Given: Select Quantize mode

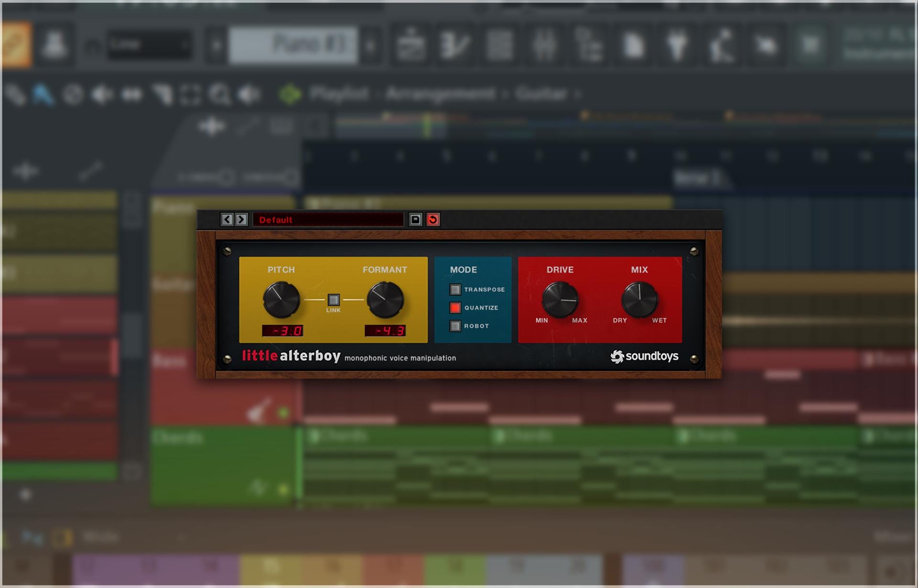Looking at the screenshot, I should (x=455, y=307).
